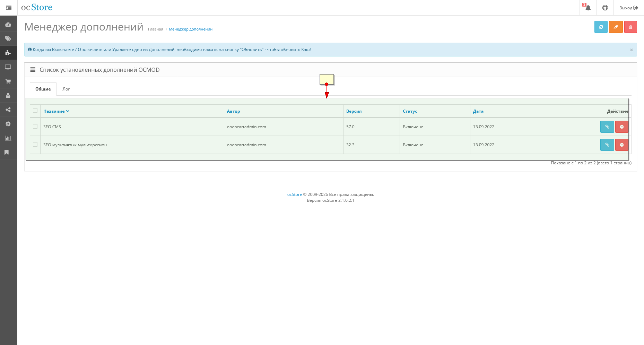
Task: Check the SEO CMS row checkbox
Action: (35, 127)
